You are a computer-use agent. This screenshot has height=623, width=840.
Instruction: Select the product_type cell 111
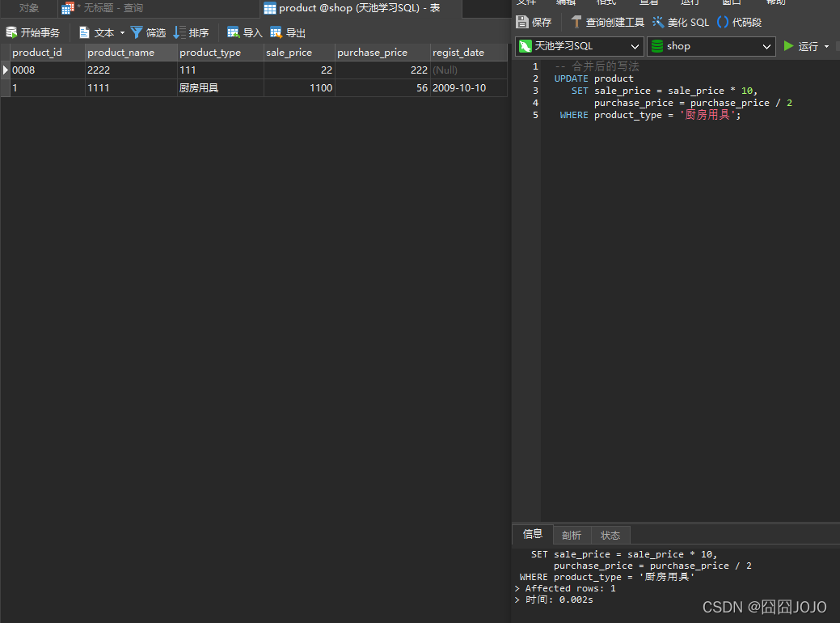221,70
